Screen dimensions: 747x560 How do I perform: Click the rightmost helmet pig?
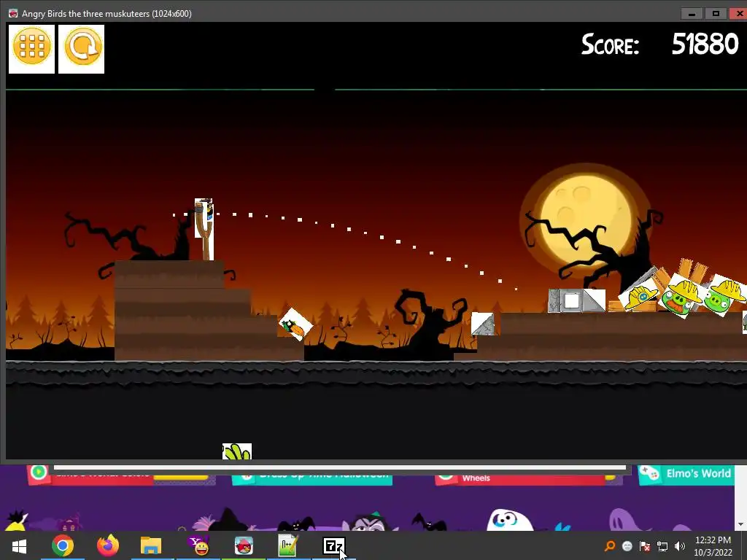click(x=724, y=295)
